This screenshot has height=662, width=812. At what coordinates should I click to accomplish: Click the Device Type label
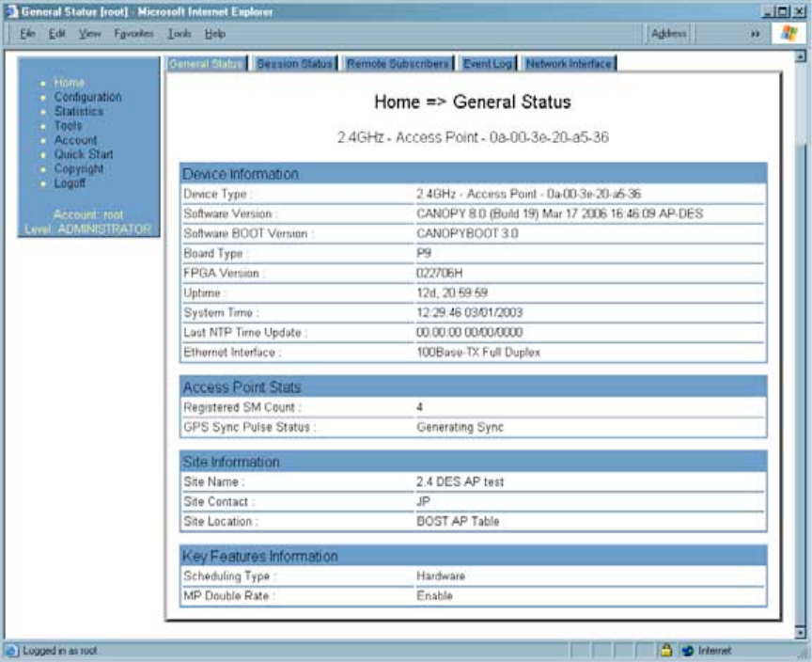(x=217, y=194)
